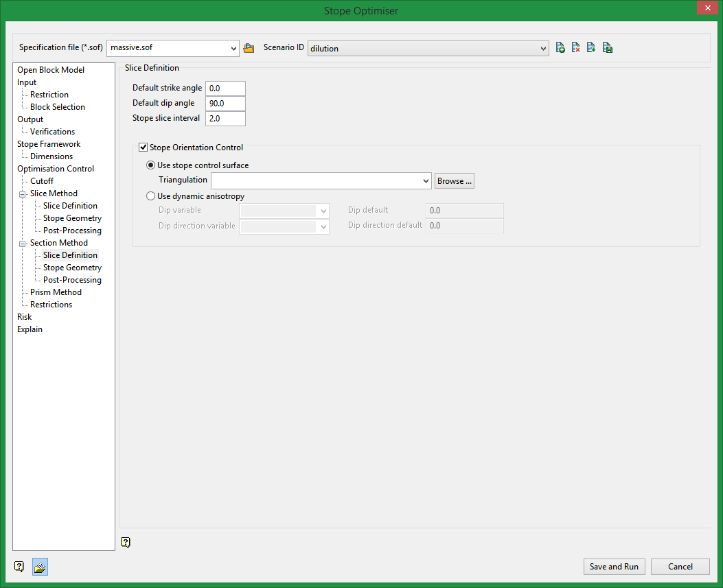The width and height of the screenshot is (723, 588).
Task: Click the Default dip angle field
Action: point(225,104)
